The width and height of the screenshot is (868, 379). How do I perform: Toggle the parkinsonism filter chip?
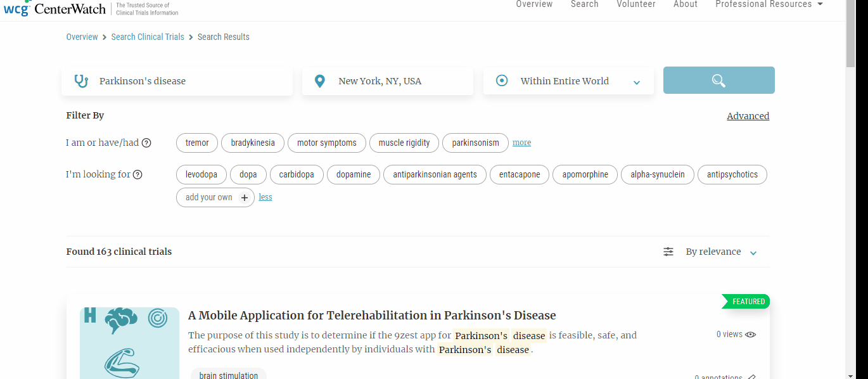[475, 143]
